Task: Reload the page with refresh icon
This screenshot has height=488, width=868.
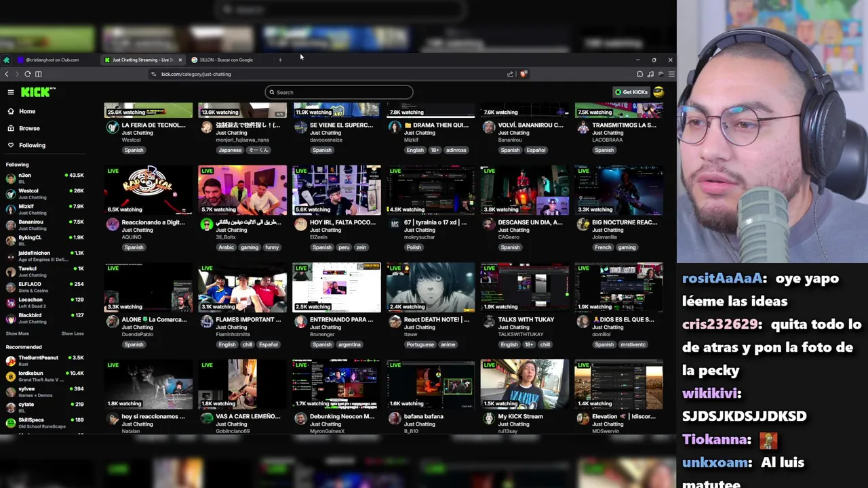Action: point(28,74)
